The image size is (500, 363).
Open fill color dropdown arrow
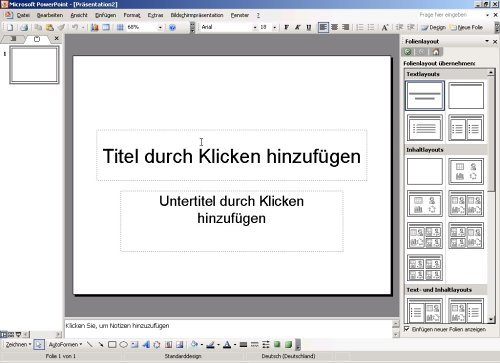click(202, 345)
